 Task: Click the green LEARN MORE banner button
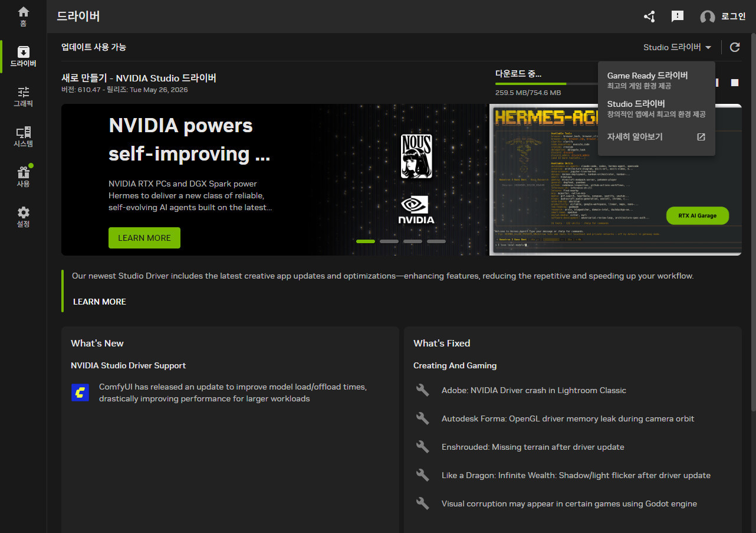pyautogui.click(x=144, y=238)
